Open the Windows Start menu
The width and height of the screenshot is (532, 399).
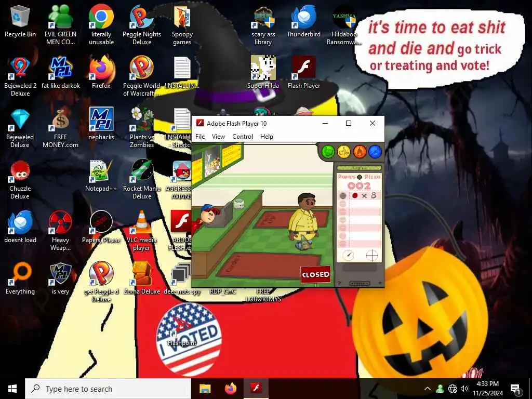click(12, 389)
